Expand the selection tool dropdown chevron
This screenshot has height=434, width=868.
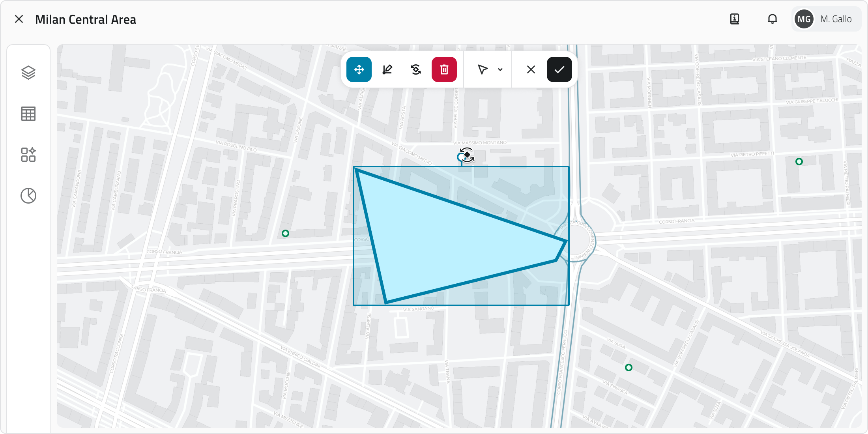[500, 70]
